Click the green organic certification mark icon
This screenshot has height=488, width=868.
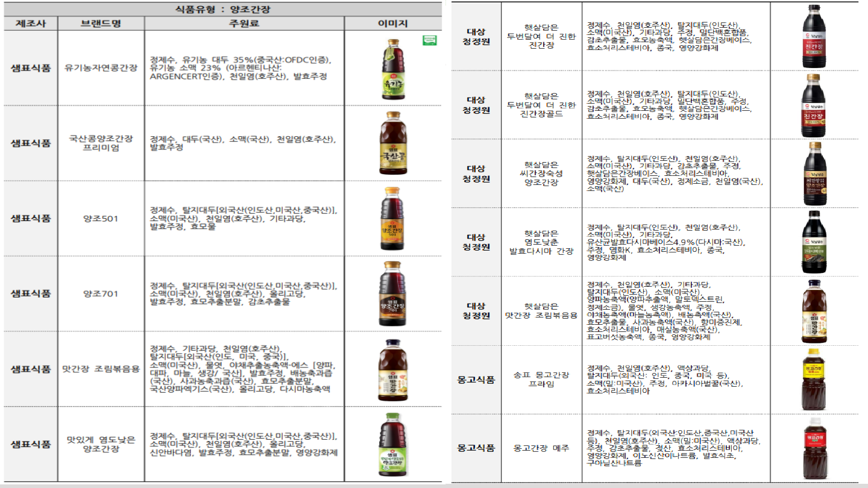click(x=429, y=40)
